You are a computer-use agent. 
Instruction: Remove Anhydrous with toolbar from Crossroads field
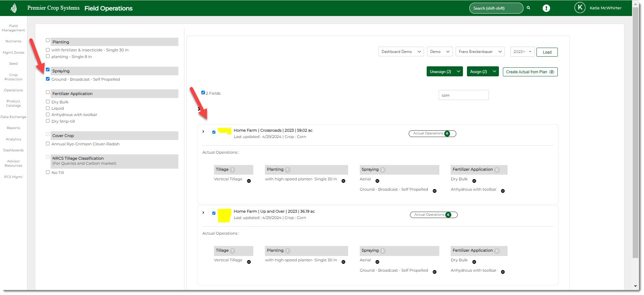click(503, 191)
